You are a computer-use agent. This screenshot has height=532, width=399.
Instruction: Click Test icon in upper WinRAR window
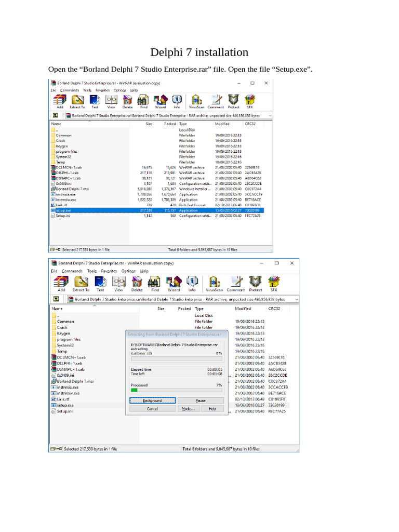click(x=95, y=101)
